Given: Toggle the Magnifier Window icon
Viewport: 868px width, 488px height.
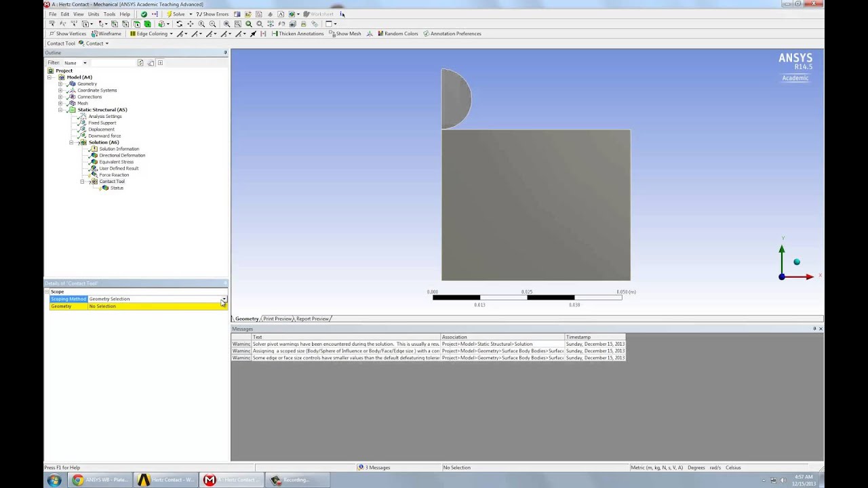Looking at the screenshot, I should coord(237,24).
